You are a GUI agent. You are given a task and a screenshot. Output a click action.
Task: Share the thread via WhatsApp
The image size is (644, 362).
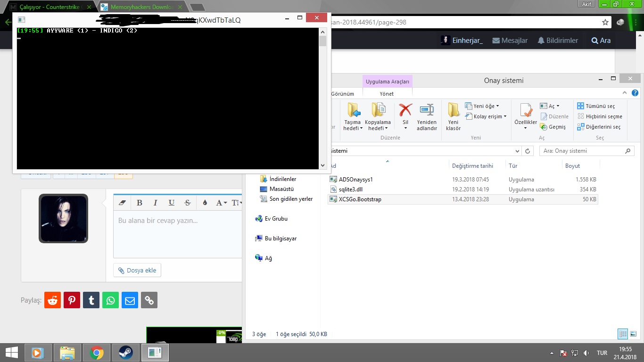pos(110,300)
